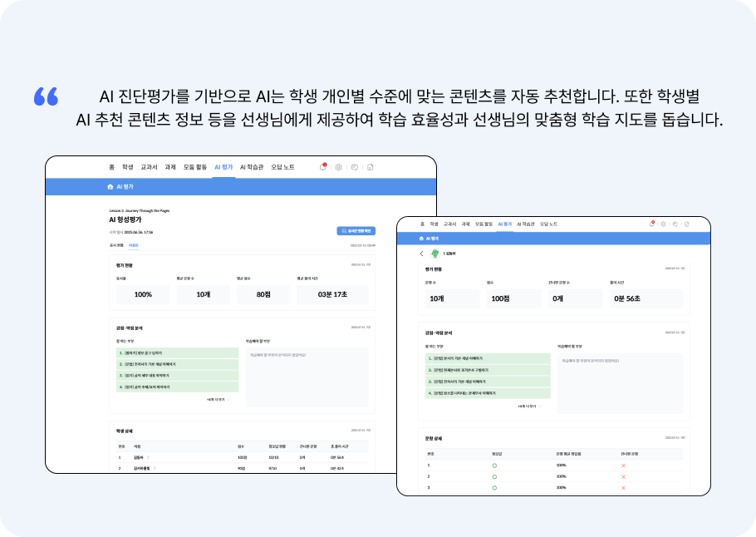Open AI 학습관 menu in student detail window
756x537 pixels.
(526, 224)
